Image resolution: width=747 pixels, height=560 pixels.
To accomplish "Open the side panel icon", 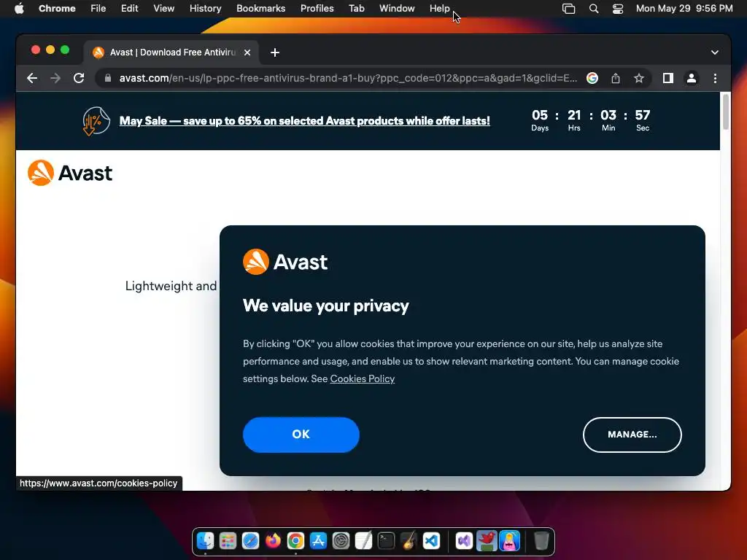I will (x=668, y=78).
